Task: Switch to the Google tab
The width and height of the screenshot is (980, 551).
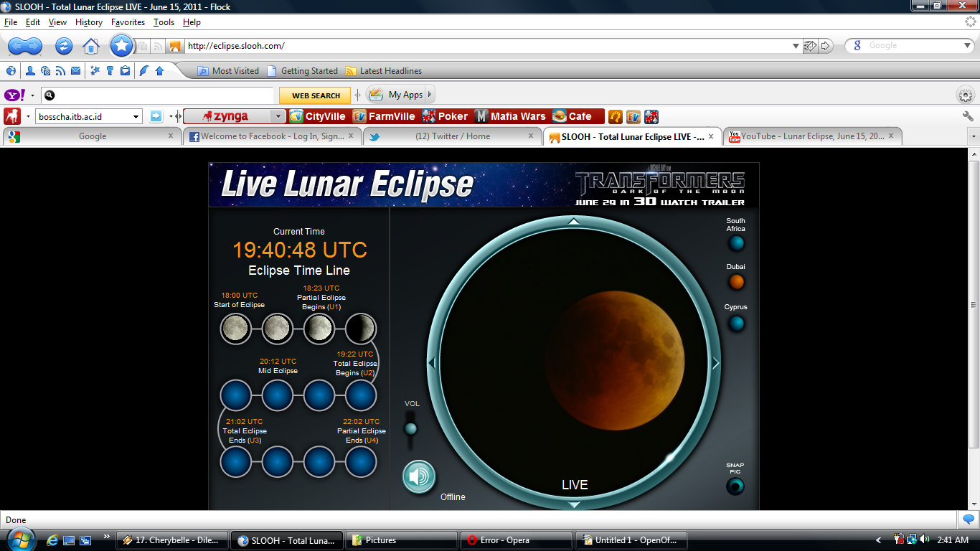Action: coord(92,136)
